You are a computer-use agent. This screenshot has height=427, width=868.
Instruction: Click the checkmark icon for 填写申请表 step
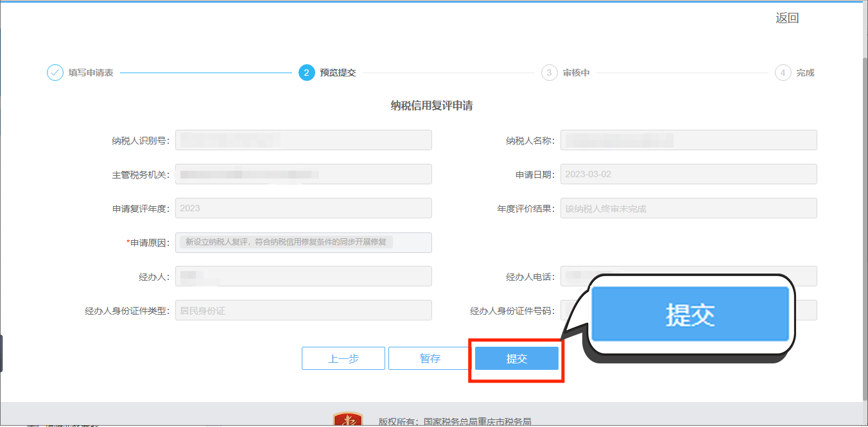(x=55, y=73)
